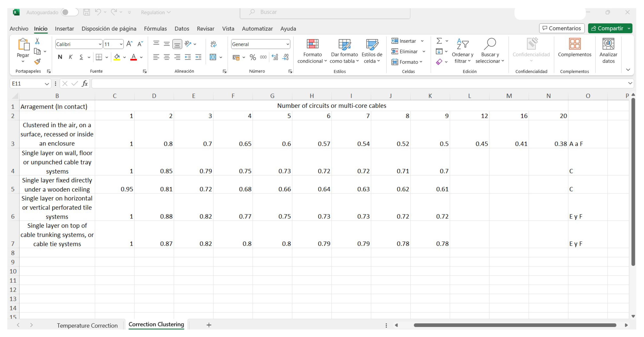Click the Comentarios button

[x=562, y=28]
